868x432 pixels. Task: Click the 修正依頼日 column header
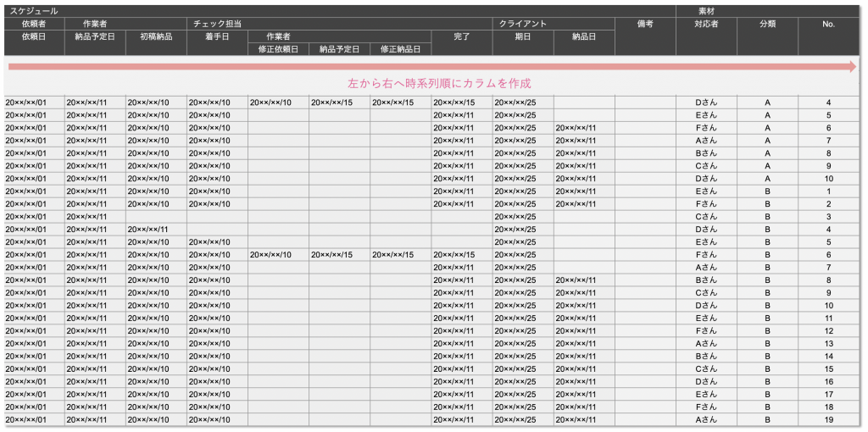(278, 49)
